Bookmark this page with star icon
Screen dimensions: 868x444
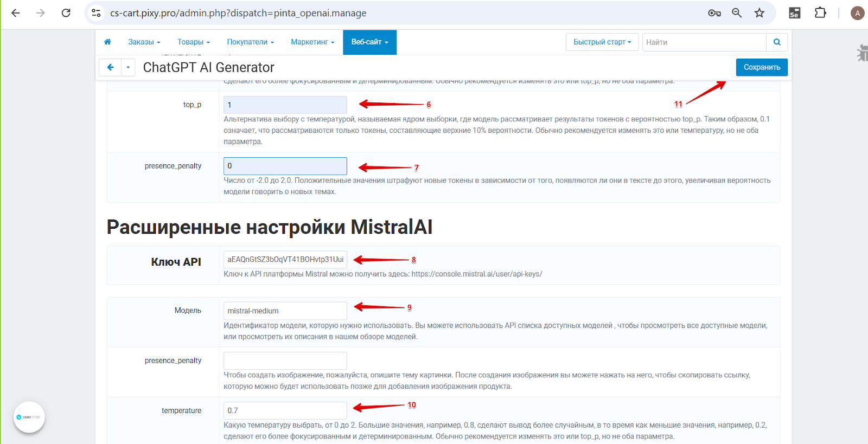[x=759, y=13]
